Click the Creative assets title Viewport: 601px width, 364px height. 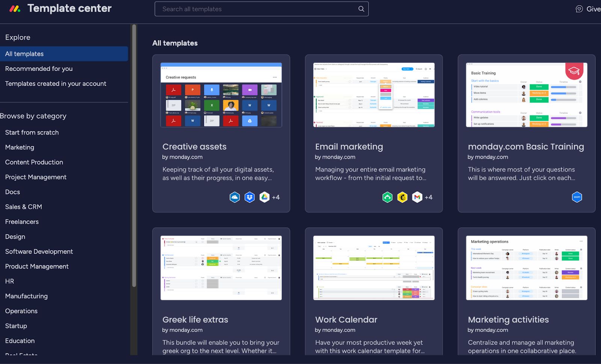coord(195,147)
